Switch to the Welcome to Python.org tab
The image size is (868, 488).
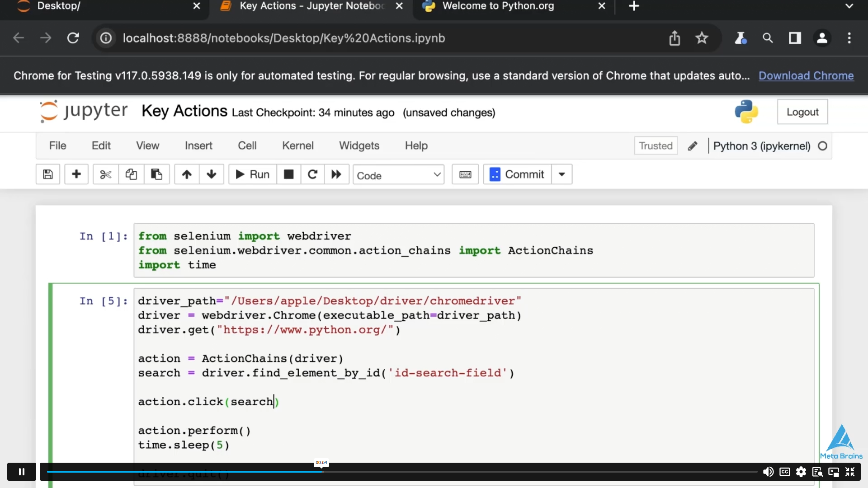(x=498, y=6)
